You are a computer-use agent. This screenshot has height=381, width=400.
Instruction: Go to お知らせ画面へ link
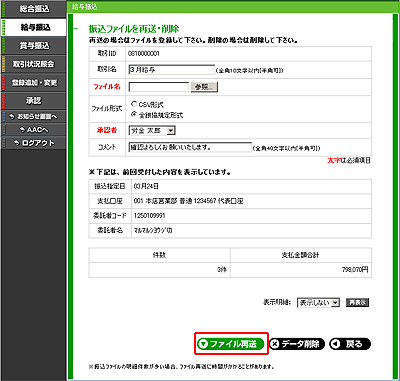33,116
